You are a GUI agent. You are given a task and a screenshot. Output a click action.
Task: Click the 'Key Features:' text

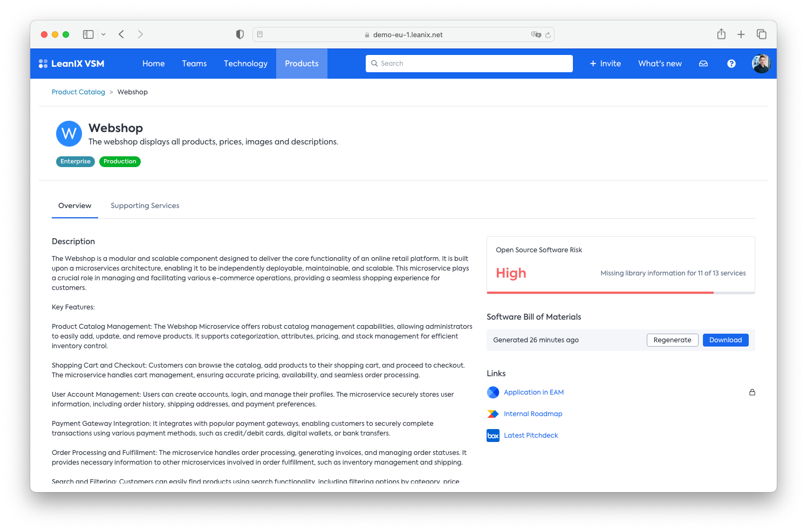73,307
